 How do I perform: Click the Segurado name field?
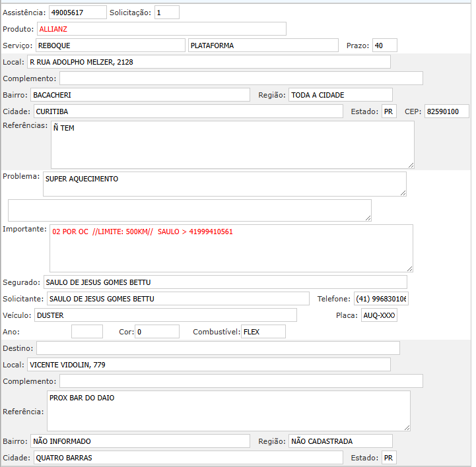[225, 282]
